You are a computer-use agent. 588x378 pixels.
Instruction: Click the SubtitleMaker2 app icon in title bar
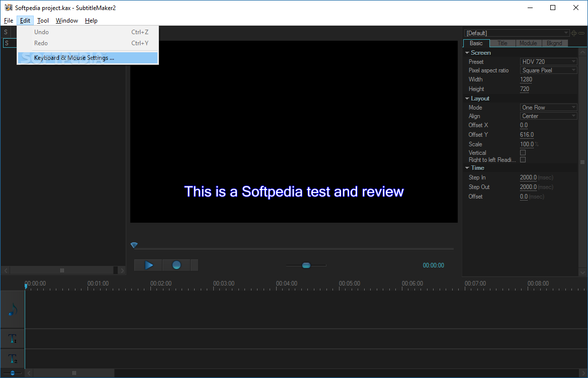pos(8,8)
